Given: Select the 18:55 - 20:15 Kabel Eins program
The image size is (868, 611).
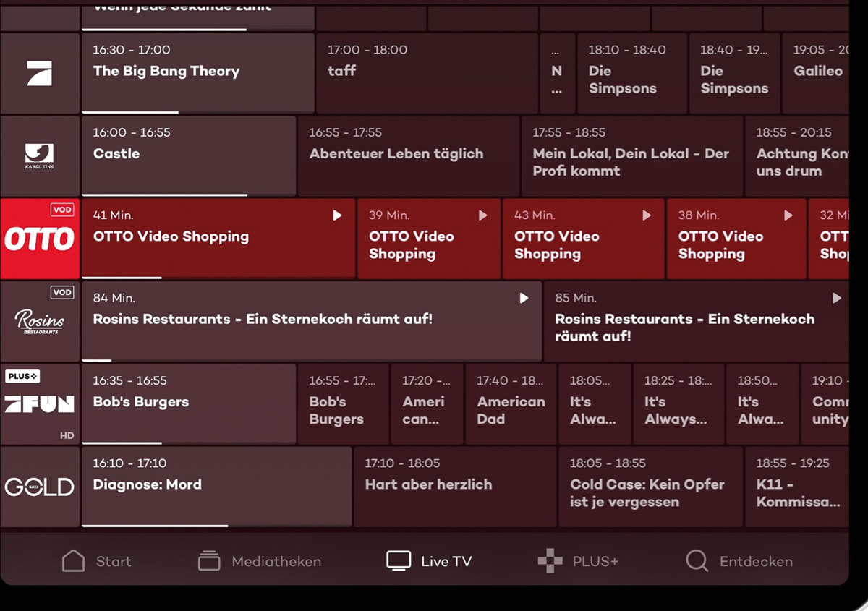Looking at the screenshot, I should point(797,155).
